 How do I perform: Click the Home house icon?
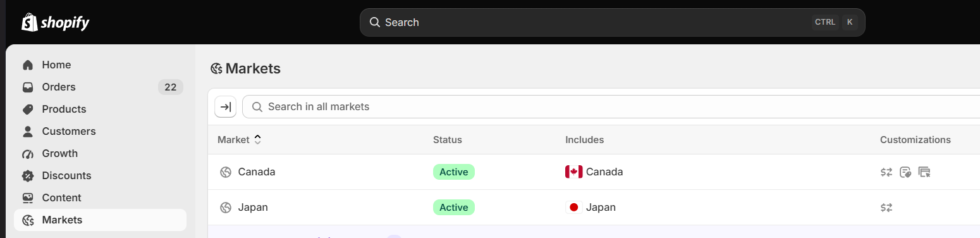(28, 65)
